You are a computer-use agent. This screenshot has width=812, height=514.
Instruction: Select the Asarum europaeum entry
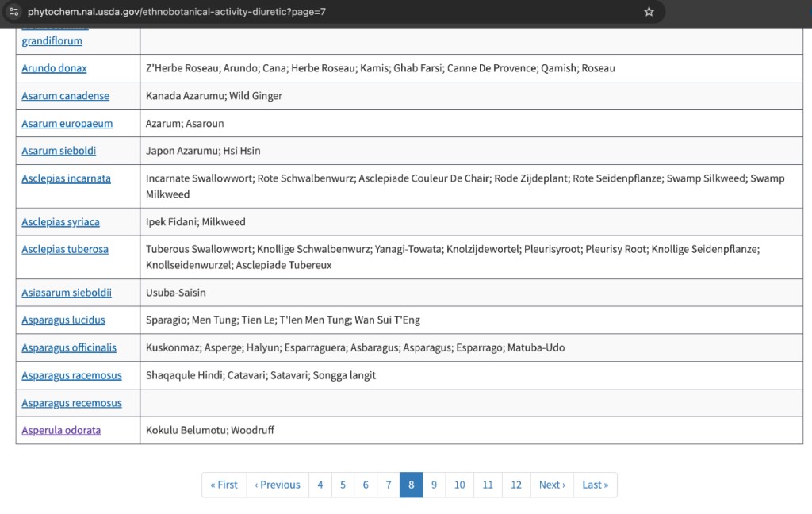tap(67, 124)
